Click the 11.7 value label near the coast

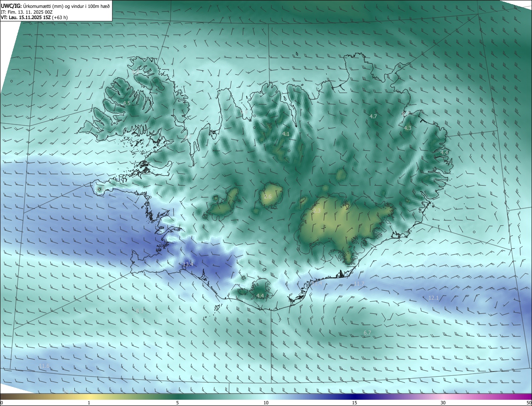point(359,284)
